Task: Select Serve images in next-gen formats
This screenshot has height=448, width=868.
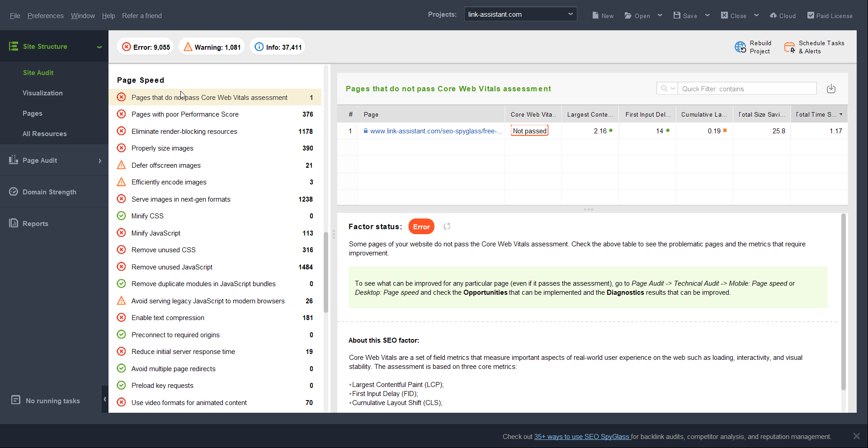Action: 215,199
